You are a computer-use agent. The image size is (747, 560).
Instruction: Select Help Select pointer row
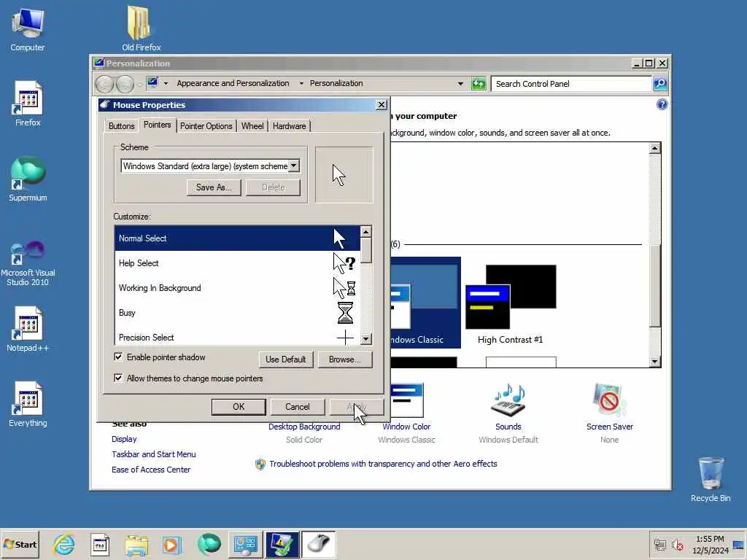237,262
